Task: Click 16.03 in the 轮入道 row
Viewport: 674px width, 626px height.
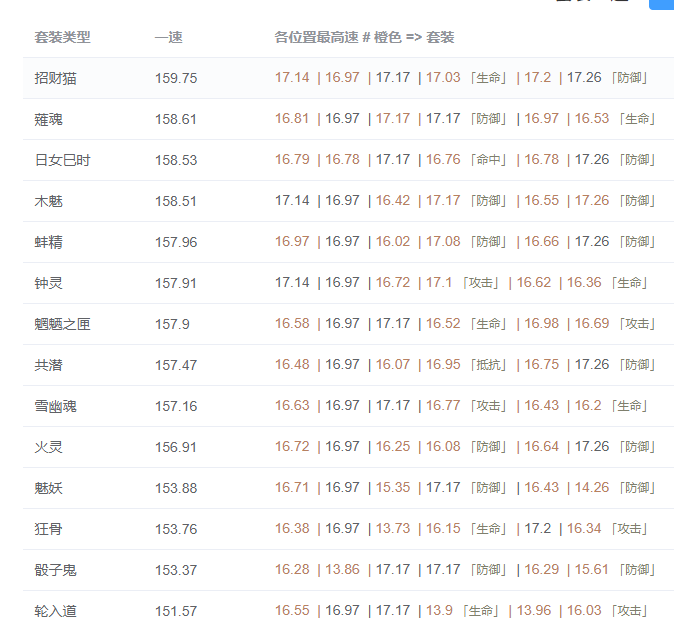Action: tap(584, 610)
